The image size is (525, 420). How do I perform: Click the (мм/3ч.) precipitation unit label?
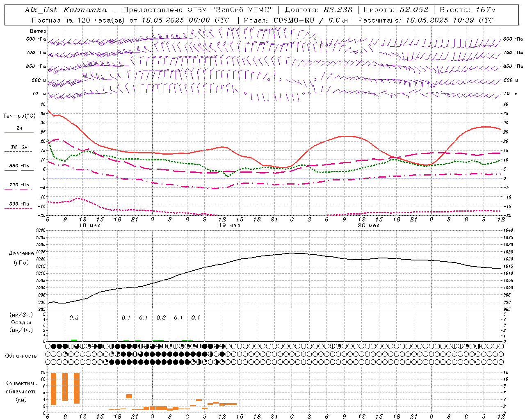(x=21, y=315)
